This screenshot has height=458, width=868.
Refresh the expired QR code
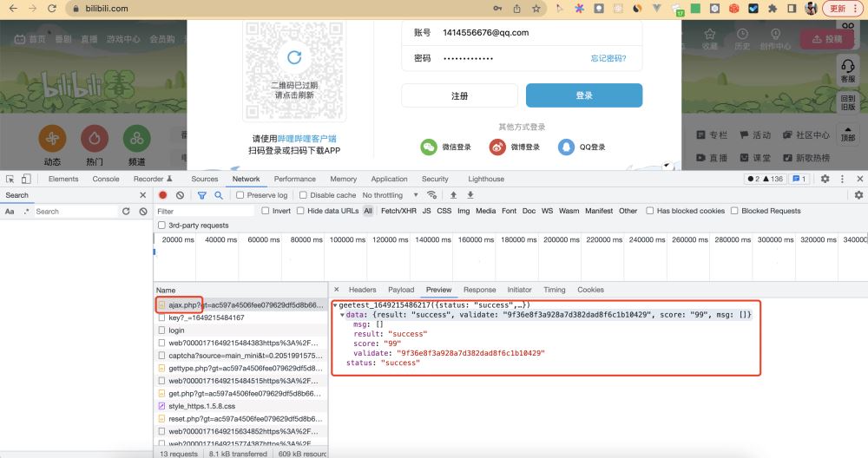(294, 57)
